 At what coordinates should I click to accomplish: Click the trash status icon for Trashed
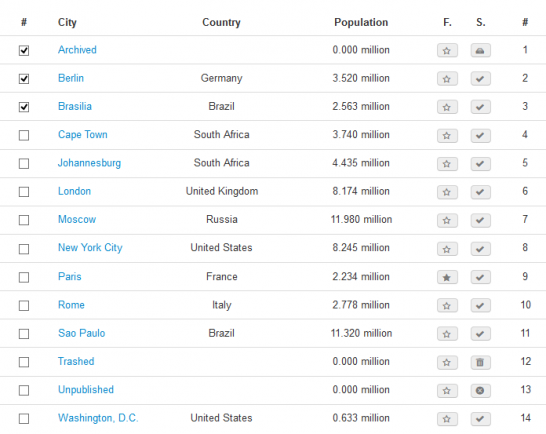(481, 362)
